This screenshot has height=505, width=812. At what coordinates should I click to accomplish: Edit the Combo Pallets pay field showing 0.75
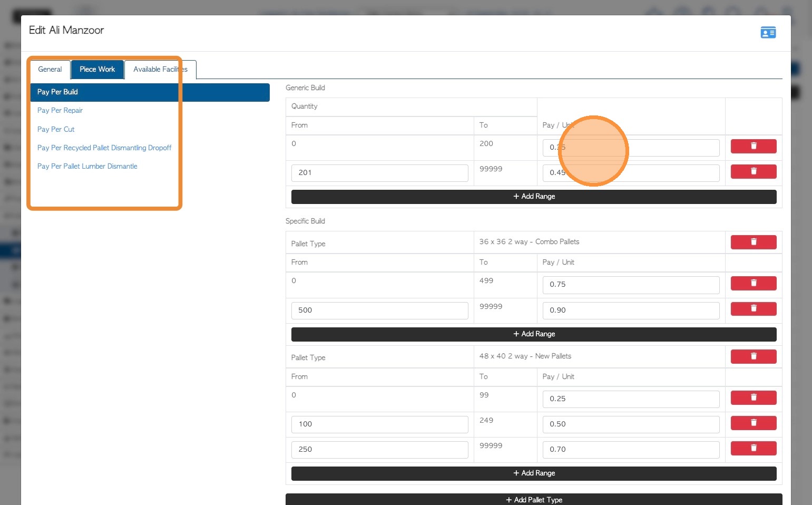[x=631, y=285]
